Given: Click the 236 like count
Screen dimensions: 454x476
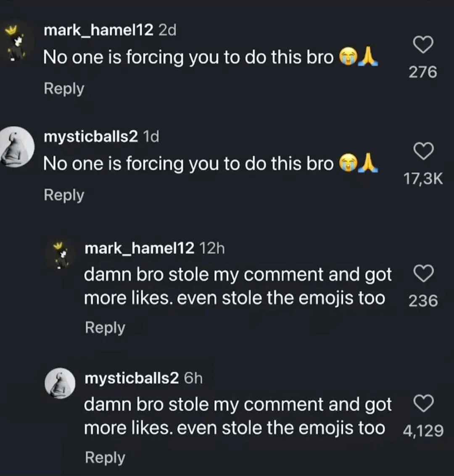Looking at the screenshot, I should pos(423,301).
